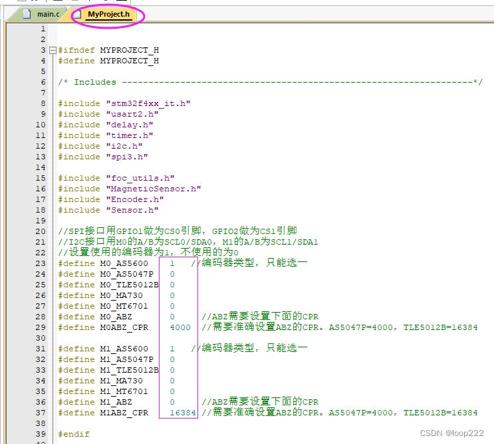Image resolution: width=494 pixels, height=444 pixels.
Task: Click the "spi3.h" include string
Action: pyautogui.click(x=127, y=157)
